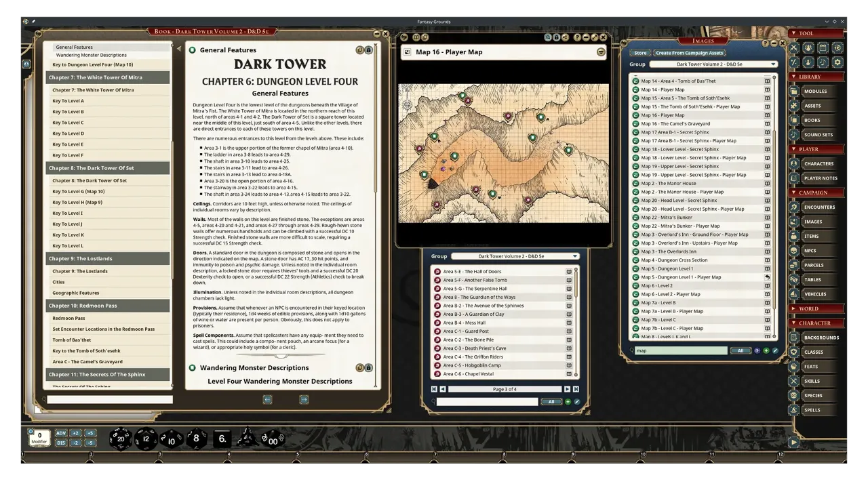Open party sheet tool icon

tap(808, 47)
